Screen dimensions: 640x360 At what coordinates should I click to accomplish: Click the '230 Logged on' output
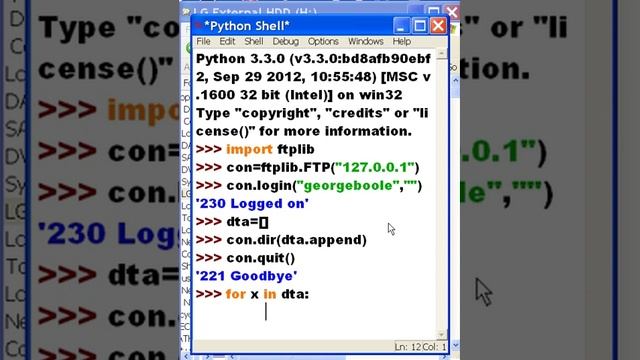pyautogui.click(x=252, y=204)
